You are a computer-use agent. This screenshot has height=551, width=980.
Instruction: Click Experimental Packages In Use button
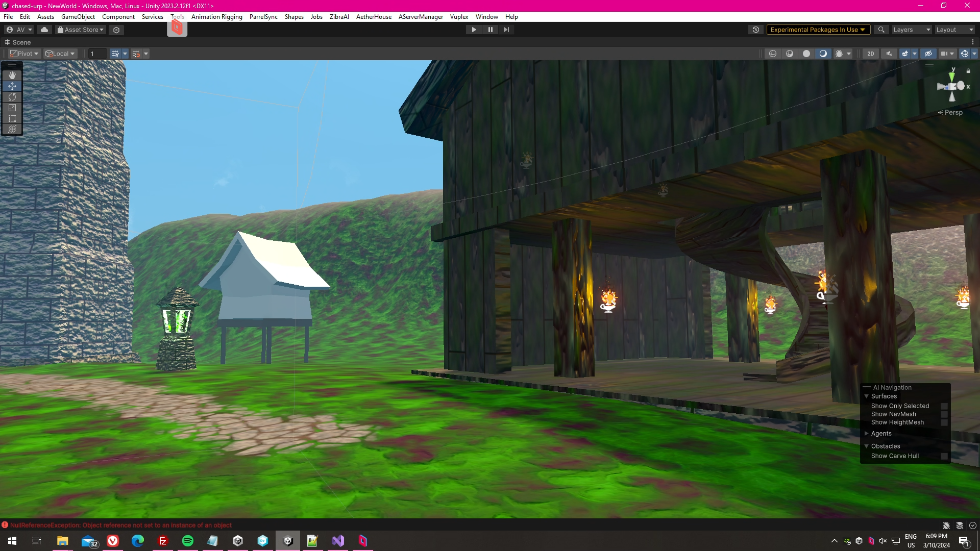[x=817, y=30]
